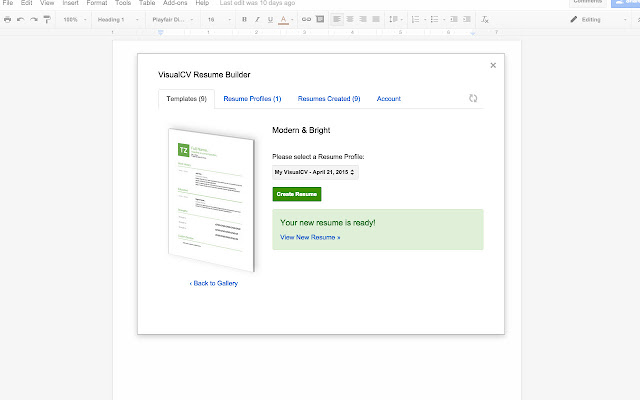Viewport: 640px width, 400px height.
Task: Clear formatting
Action: tap(485, 19)
